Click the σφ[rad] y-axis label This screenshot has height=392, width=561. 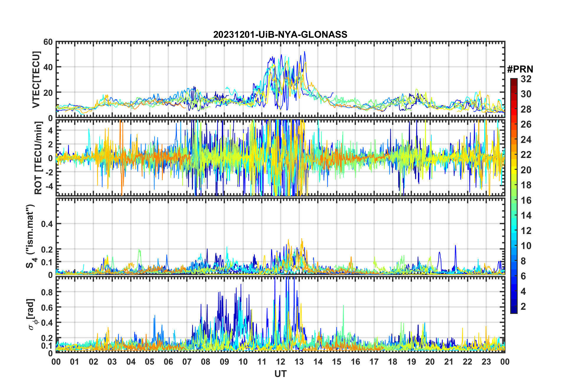32,314
